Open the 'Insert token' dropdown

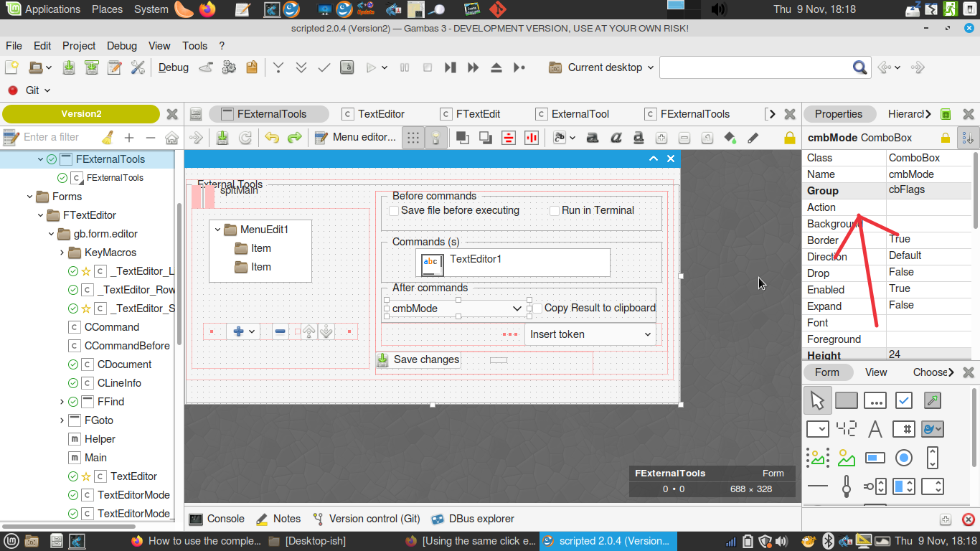point(590,334)
